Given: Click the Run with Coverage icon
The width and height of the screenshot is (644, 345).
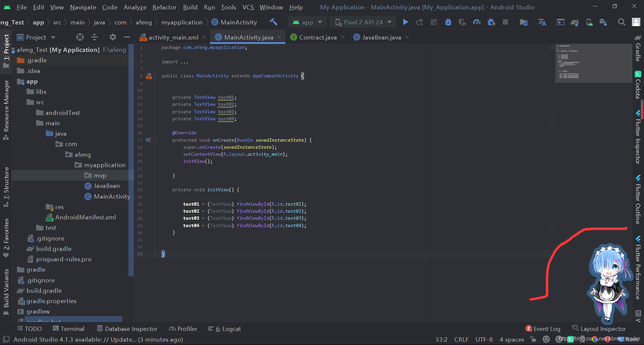Looking at the screenshot, I should coord(462,22).
